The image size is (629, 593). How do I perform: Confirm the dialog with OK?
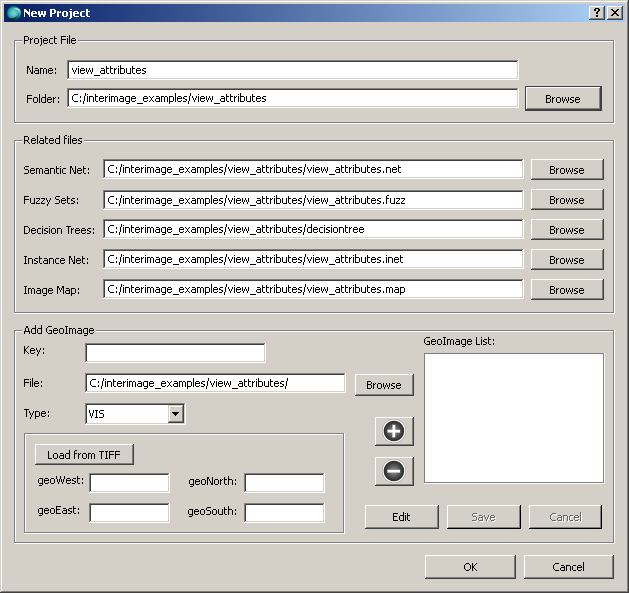point(470,567)
